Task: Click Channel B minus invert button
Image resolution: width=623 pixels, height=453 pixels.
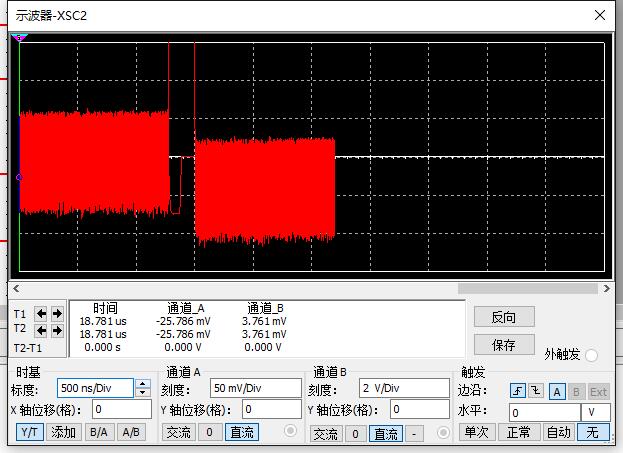Action: [x=414, y=434]
